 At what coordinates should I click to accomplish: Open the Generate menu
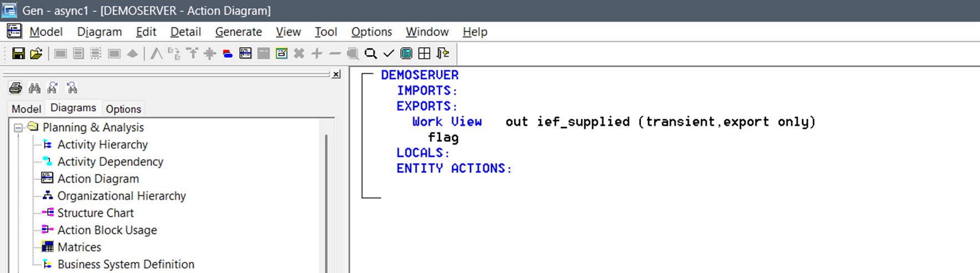point(238,32)
